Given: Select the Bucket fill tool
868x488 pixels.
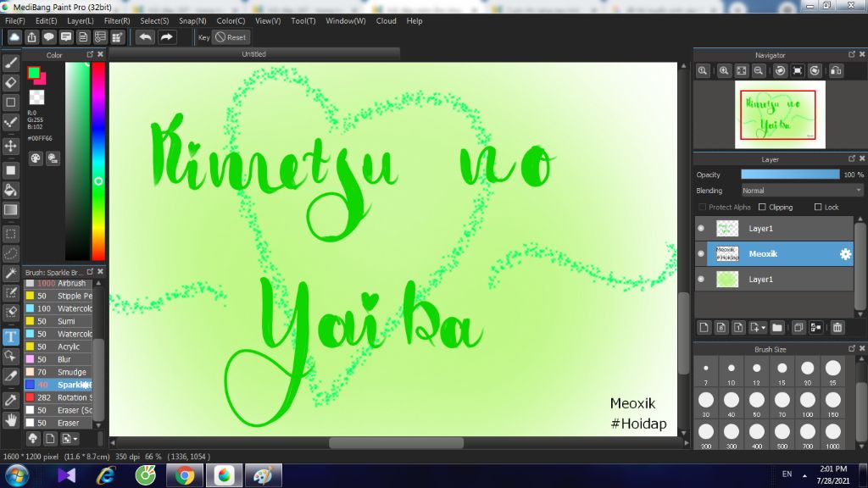Looking at the screenshot, I should click(10, 191).
